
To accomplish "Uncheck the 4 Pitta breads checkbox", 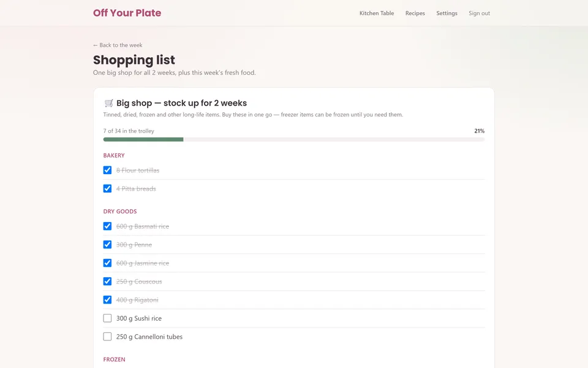I will [x=107, y=188].
